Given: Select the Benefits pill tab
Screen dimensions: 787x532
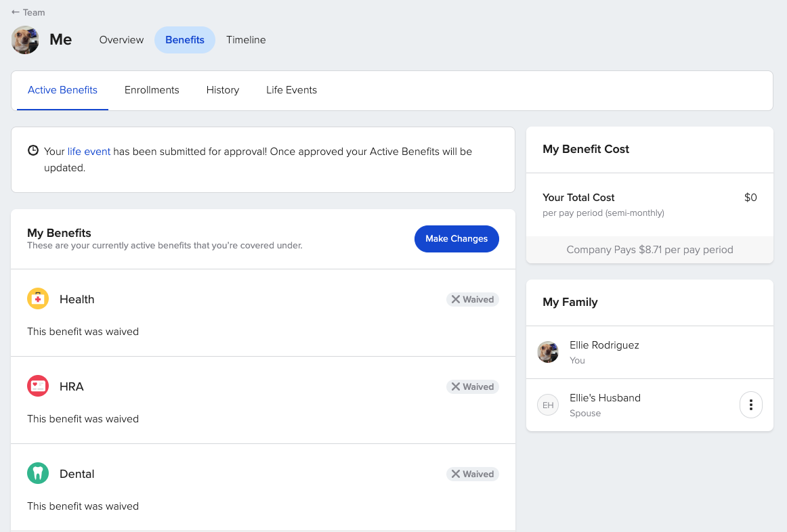Looking at the screenshot, I should point(185,40).
